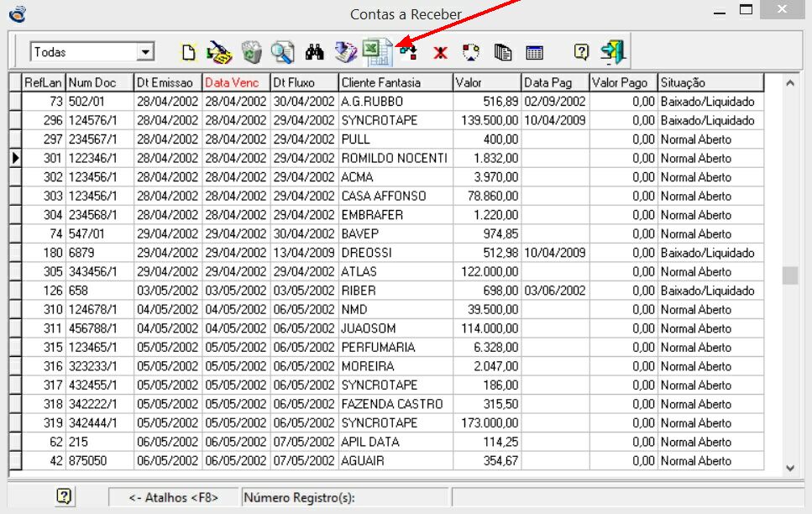Click the Valor Pago column header

coord(624,82)
